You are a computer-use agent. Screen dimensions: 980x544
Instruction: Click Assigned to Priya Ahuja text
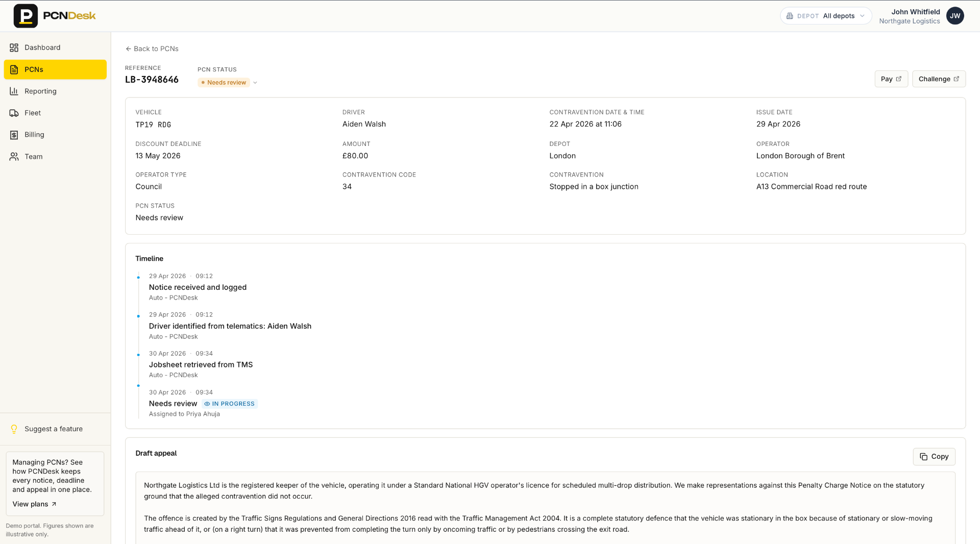coord(184,414)
